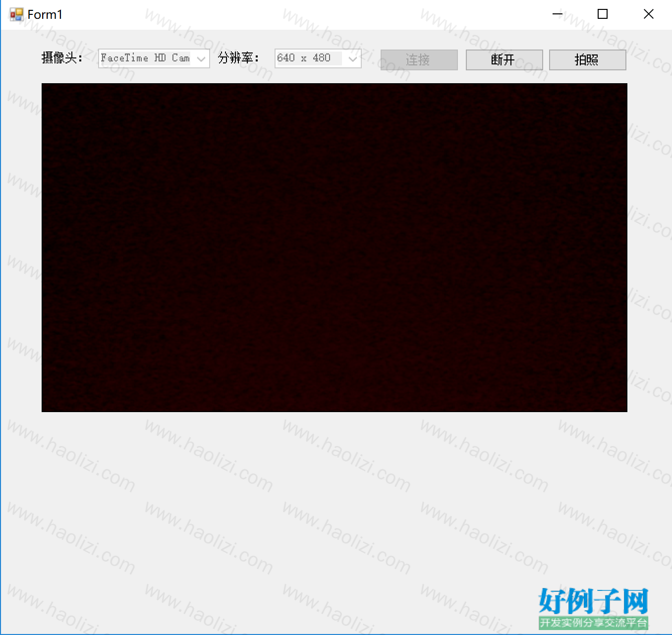Viewport: 672px width, 635px height.
Task: Click the camera video preview area
Action: point(335,248)
